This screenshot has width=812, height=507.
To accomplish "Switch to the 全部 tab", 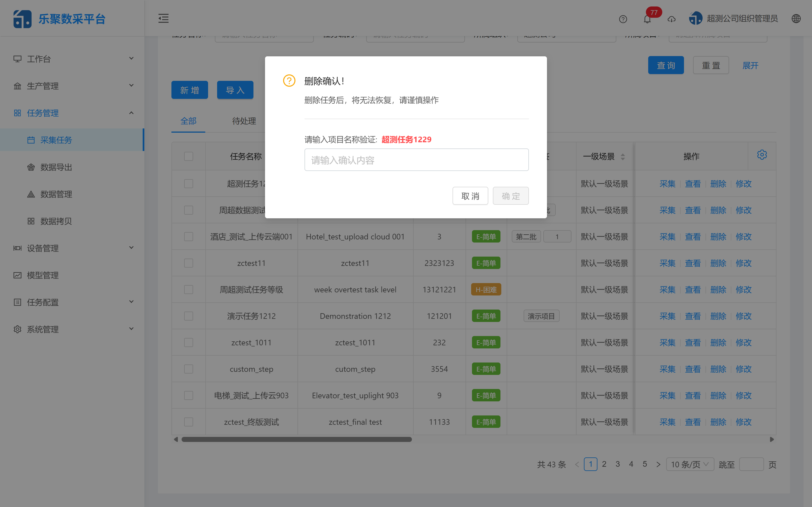I will [x=188, y=121].
